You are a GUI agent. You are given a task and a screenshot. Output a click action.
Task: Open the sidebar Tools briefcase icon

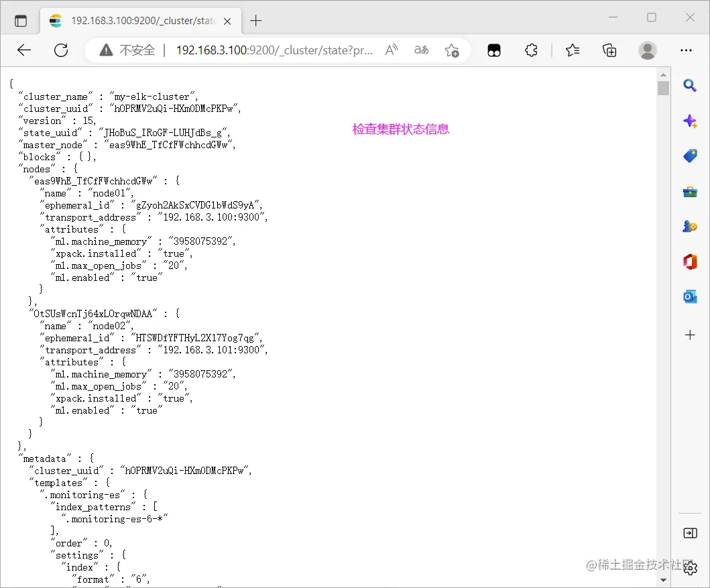tap(690, 192)
